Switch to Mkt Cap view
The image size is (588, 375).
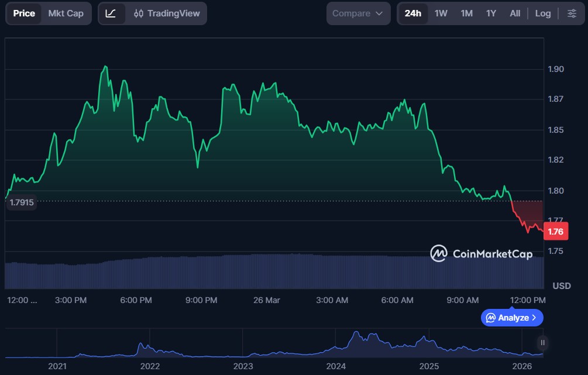(66, 13)
